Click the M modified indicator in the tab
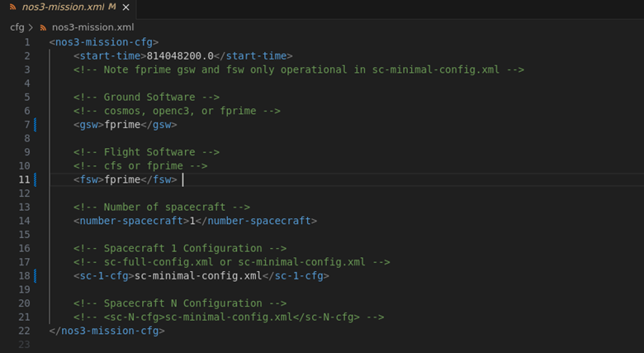 pyautogui.click(x=112, y=7)
